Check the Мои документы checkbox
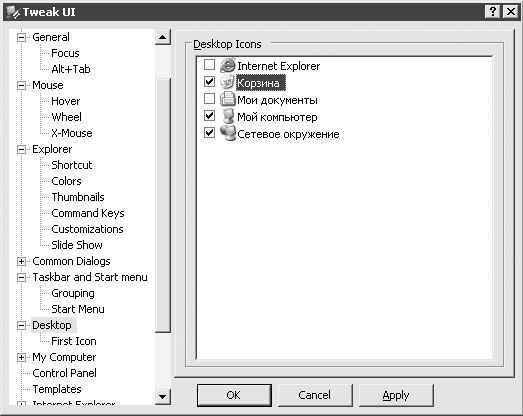Screen dimensions: 523x416 click(209, 98)
